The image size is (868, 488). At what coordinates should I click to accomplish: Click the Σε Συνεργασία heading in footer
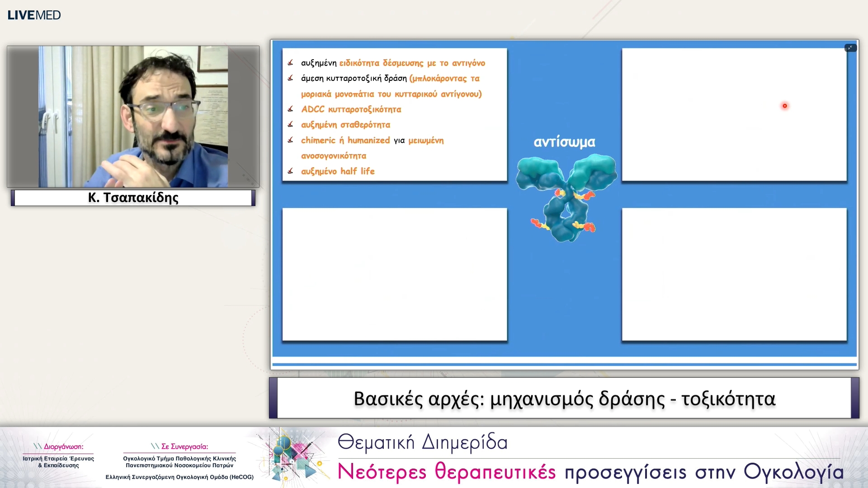coord(179,446)
